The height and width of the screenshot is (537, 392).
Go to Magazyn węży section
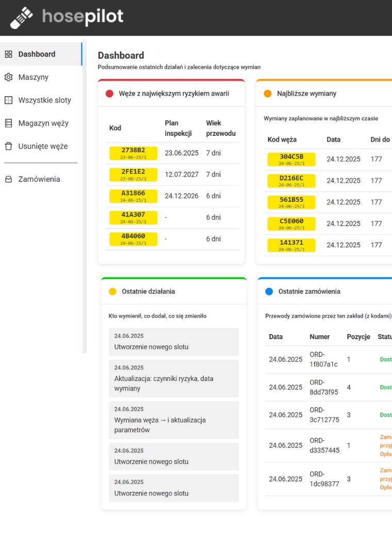[43, 123]
